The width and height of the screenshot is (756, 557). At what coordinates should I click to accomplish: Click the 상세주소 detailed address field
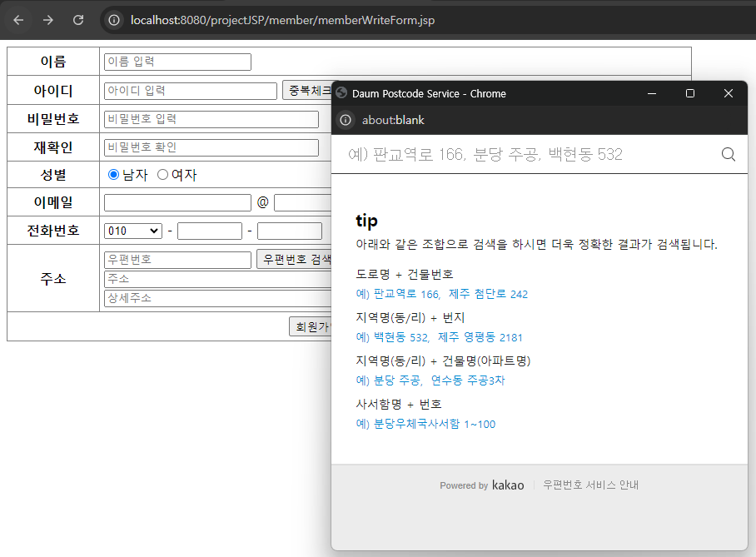[x=218, y=298]
